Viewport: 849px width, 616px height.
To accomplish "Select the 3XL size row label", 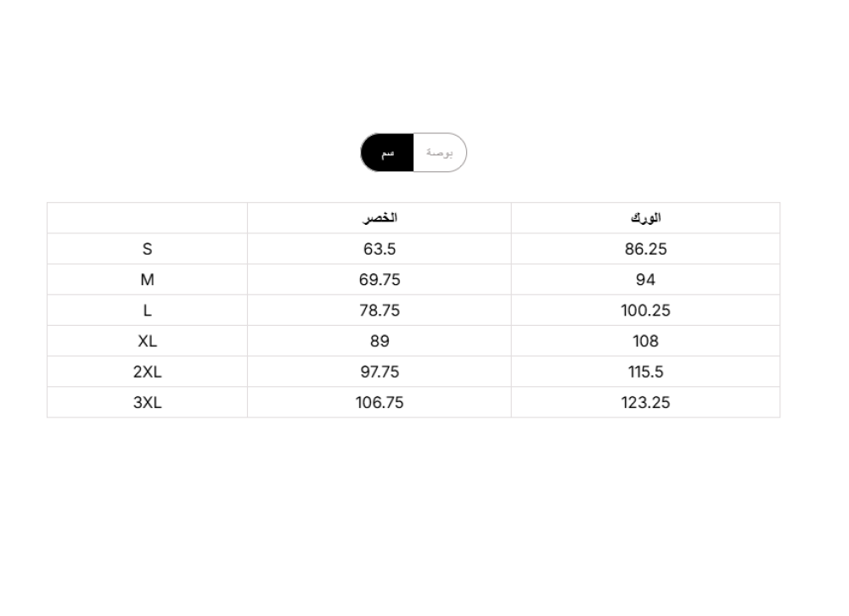I will pyautogui.click(x=148, y=402).
